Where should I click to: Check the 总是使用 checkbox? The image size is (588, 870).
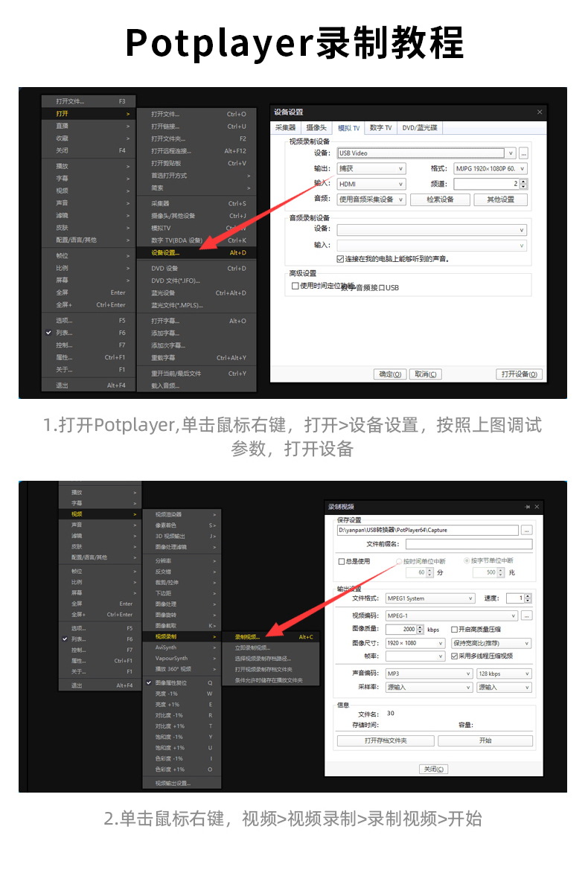pyautogui.click(x=342, y=561)
